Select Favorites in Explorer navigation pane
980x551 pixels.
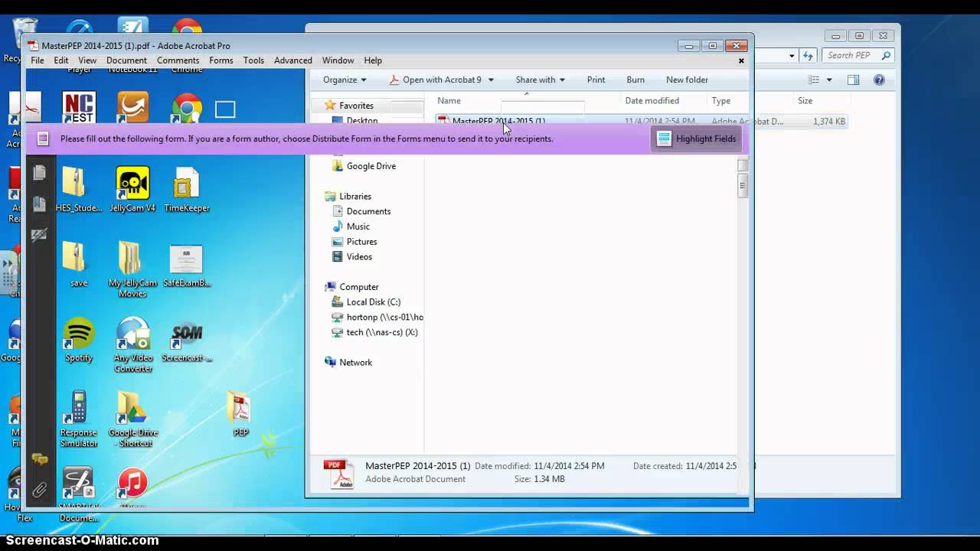click(x=356, y=106)
